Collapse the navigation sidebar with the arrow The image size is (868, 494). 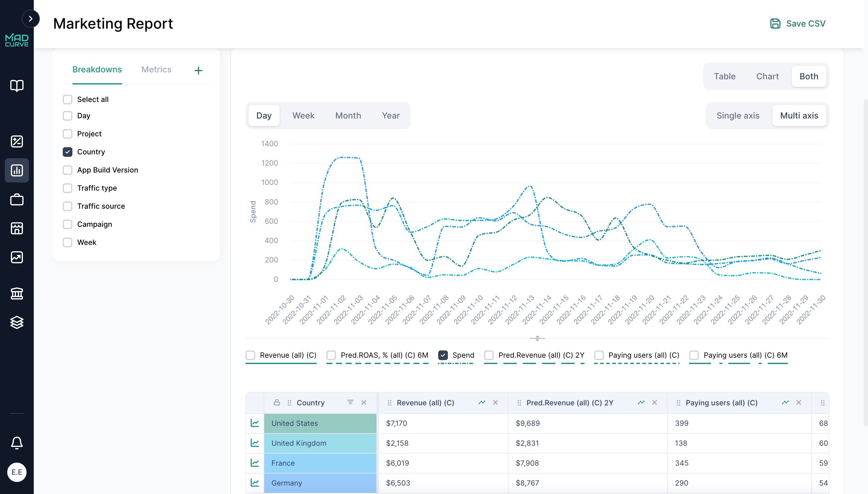pos(31,19)
